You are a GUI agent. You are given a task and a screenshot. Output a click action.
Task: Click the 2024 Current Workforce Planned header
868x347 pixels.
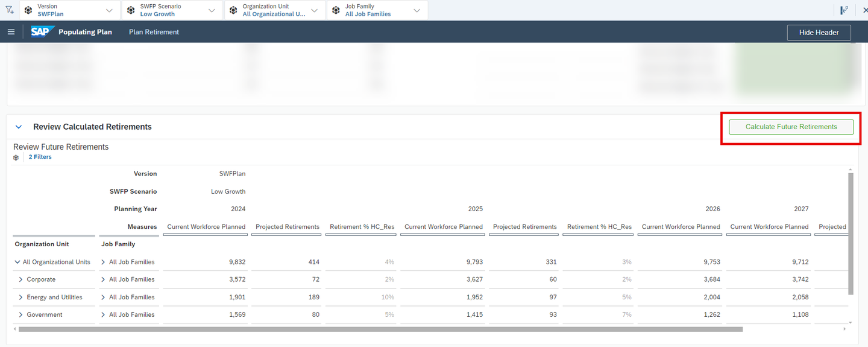(206, 227)
